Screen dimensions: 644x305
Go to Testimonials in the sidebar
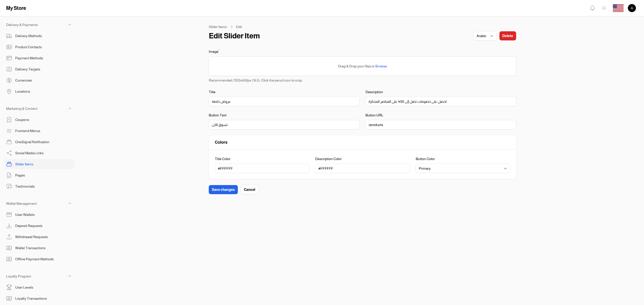point(25,186)
